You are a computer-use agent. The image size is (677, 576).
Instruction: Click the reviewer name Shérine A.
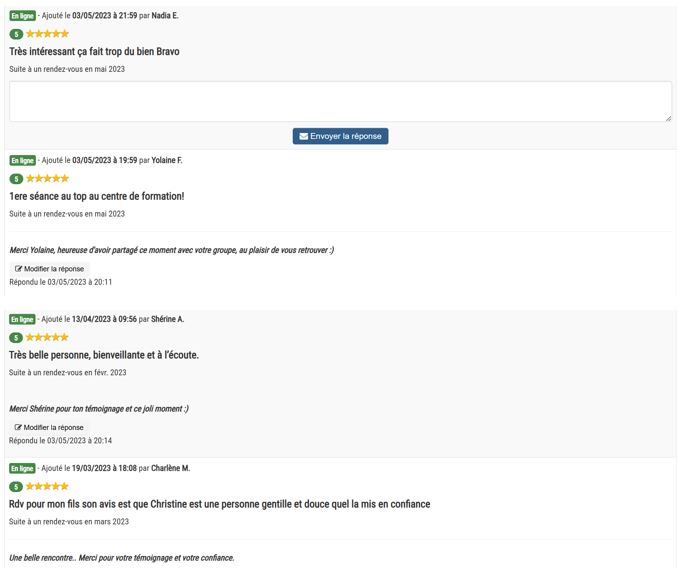coord(168,319)
